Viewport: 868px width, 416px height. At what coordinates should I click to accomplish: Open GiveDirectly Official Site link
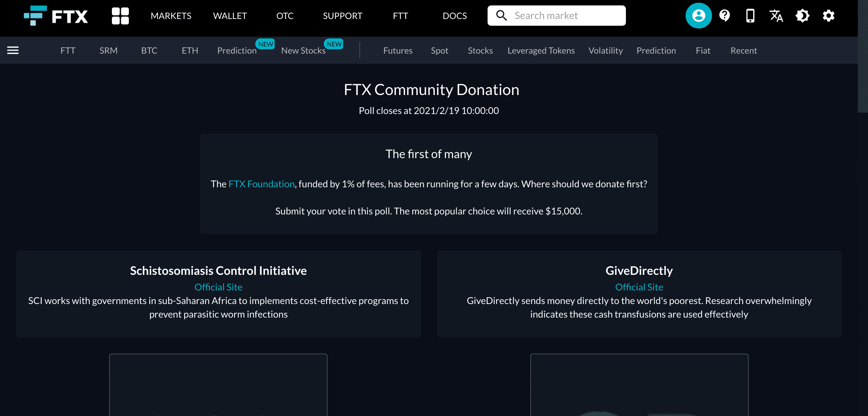click(x=639, y=287)
